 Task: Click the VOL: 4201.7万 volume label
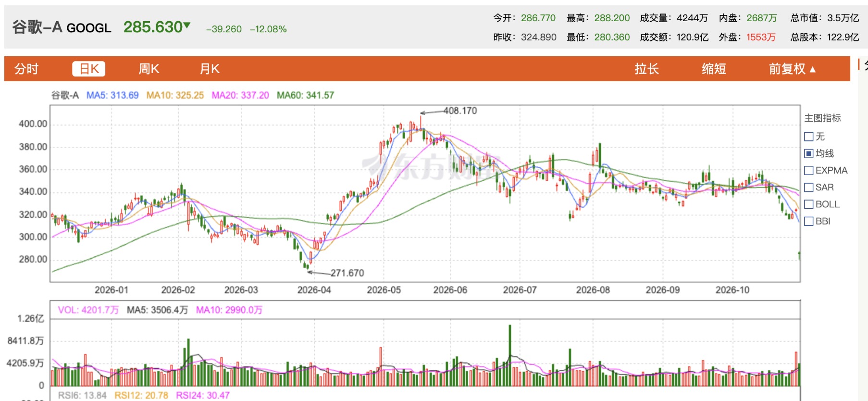88,310
